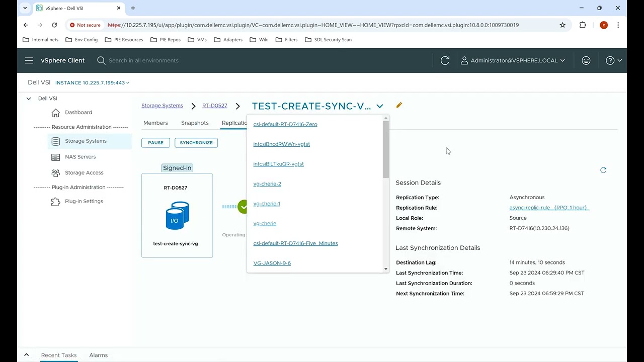
Task: Click the search field in vSphere Client
Action: pyautogui.click(x=143, y=60)
